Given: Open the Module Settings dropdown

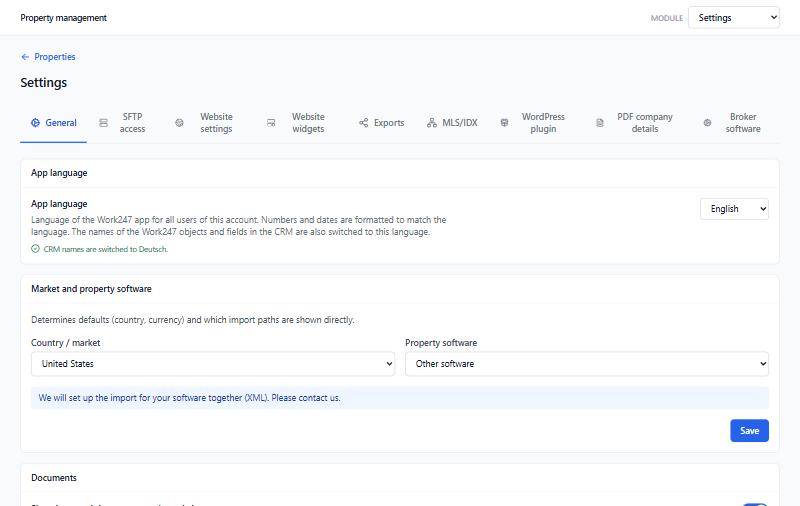Looking at the screenshot, I should click(x=734, y=18).
